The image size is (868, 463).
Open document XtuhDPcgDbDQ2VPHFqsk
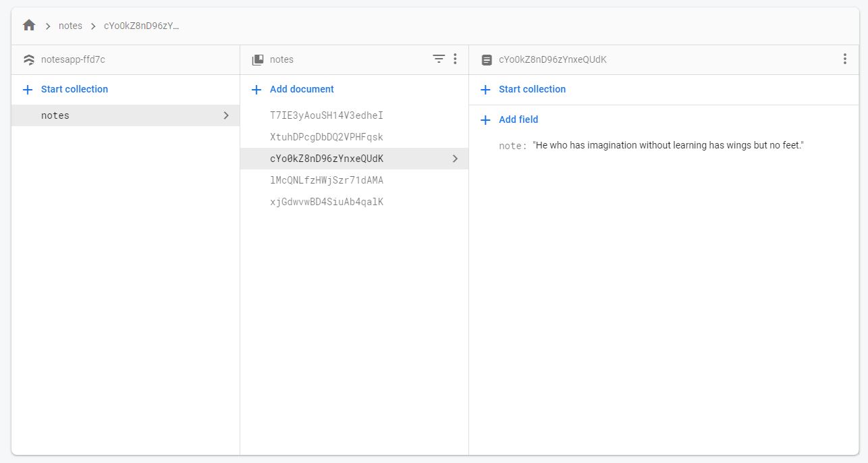coord(327,137)
